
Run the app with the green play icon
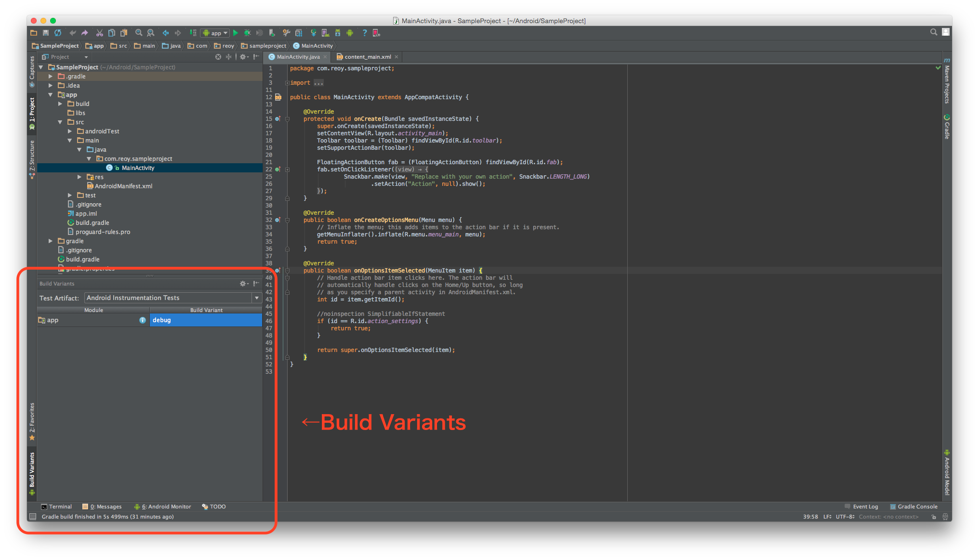236,33
